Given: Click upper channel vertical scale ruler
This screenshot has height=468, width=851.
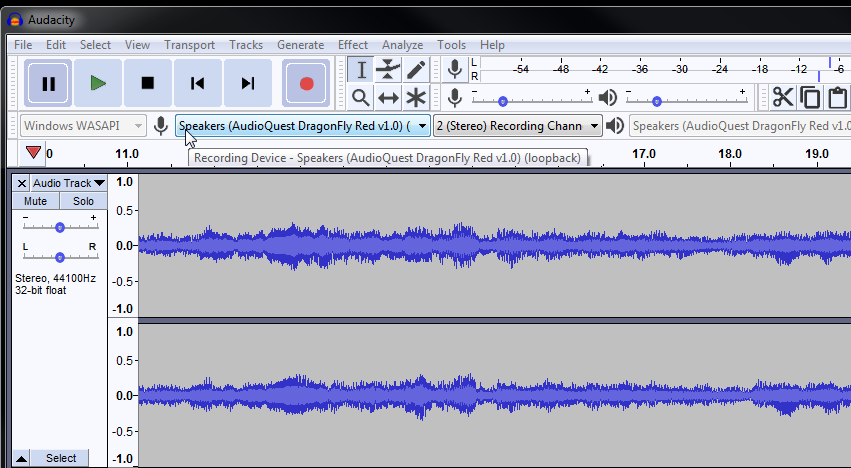Looking at the screenshot, I should click(x=123, y=245).
